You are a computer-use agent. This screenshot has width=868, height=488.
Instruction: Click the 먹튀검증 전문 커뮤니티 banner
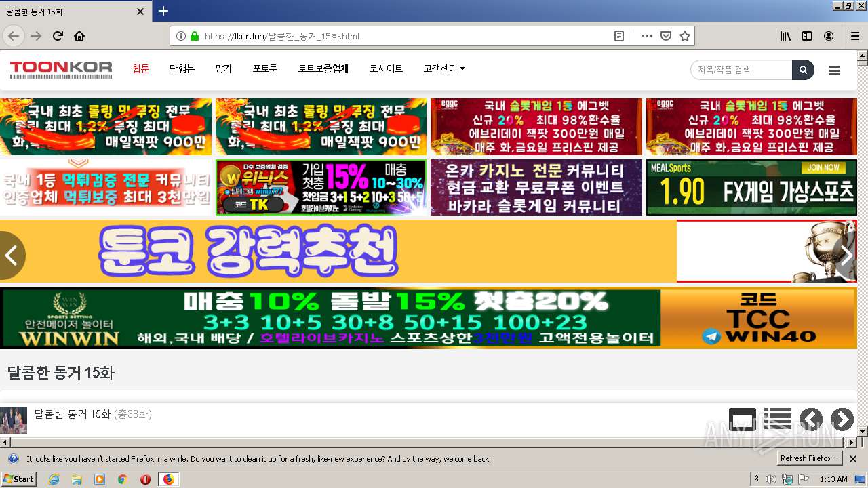(106, 187)
